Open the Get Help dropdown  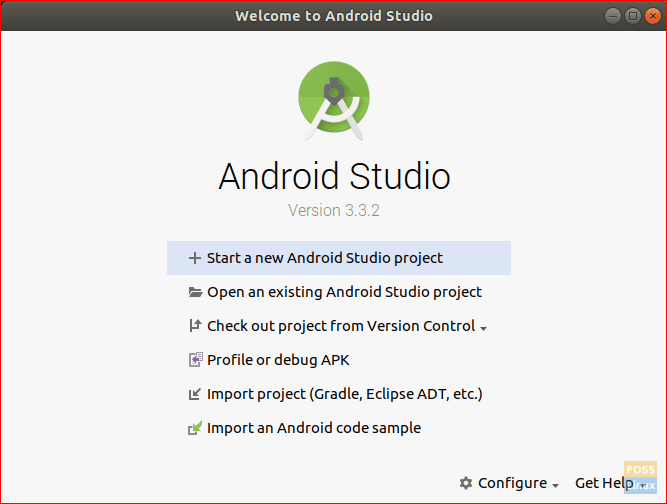[610, 483]
